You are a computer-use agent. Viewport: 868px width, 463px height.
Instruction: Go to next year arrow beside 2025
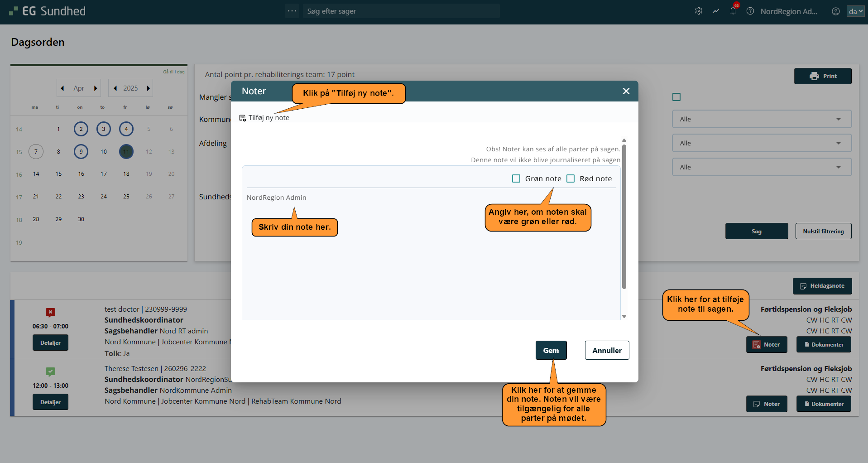pos(148,88)
